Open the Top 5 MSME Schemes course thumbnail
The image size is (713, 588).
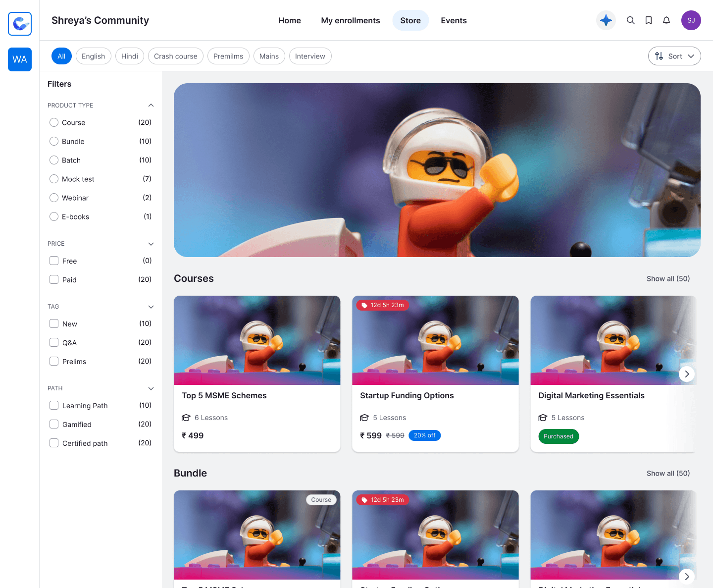[257, 340]
